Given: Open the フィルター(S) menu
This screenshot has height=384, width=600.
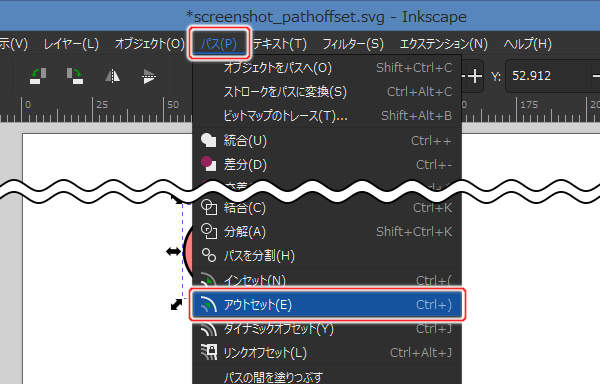Looking at the screenshot, I should 353,44.
